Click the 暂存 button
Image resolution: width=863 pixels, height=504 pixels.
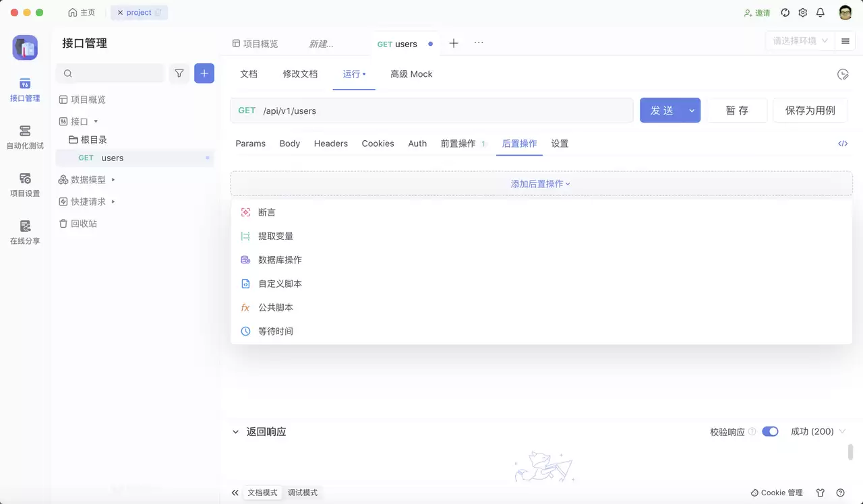coord(737,111)
